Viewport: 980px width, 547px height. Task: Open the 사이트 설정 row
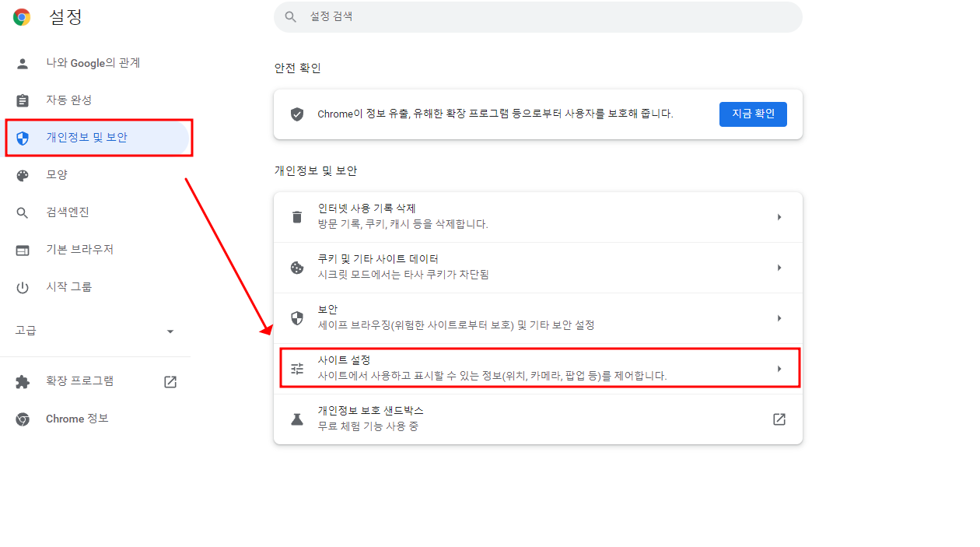537,367
